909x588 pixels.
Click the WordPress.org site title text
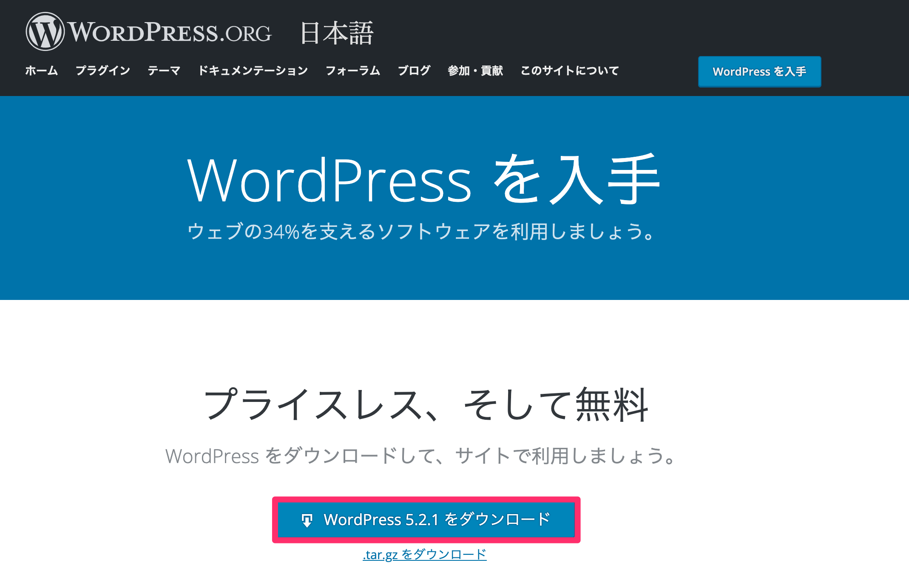[x=170, y=32]
